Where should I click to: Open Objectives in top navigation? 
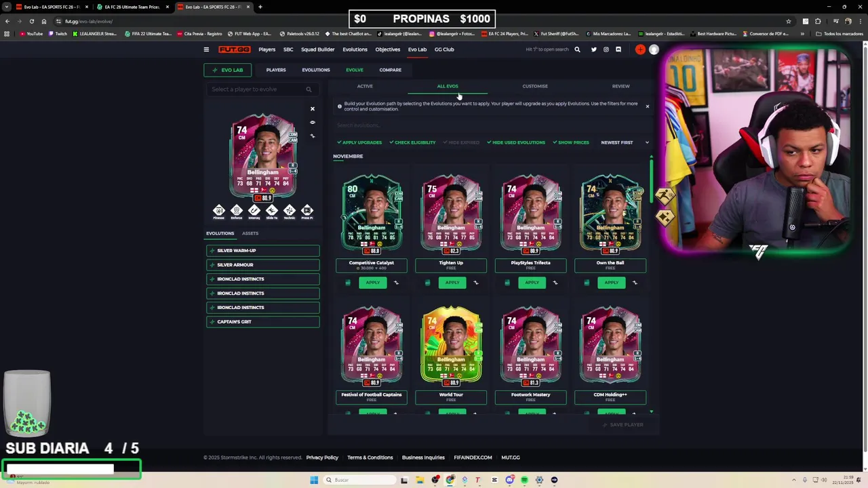[x=388, y=49]
